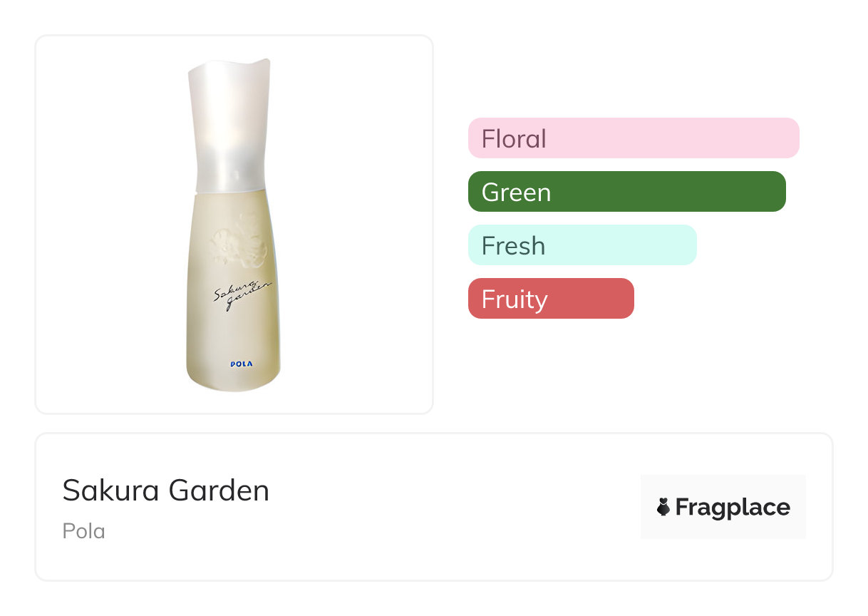The width and height of the screenshot is (868, 616).
Task: Click the white "Fruity" text label
Action: click(515, 299)
